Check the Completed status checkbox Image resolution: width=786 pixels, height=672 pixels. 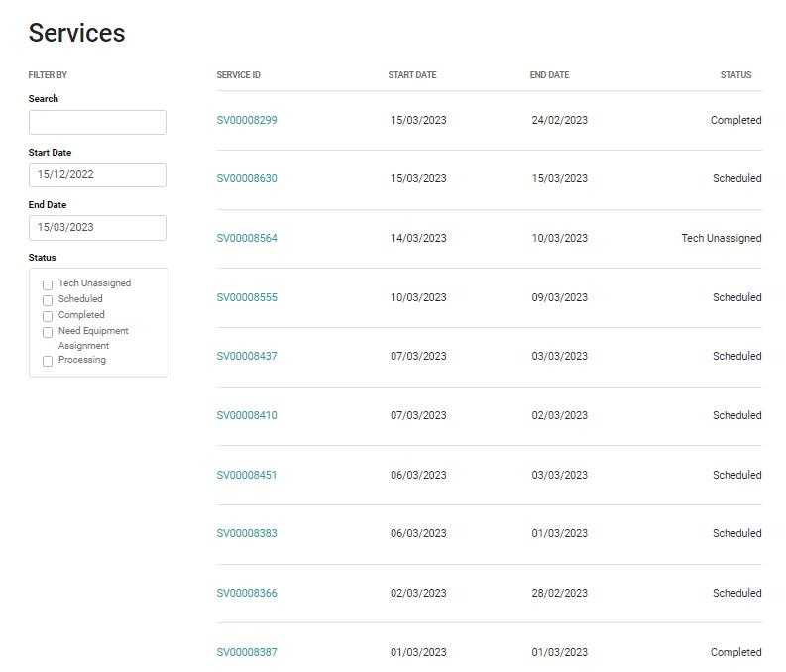(48, 317)
